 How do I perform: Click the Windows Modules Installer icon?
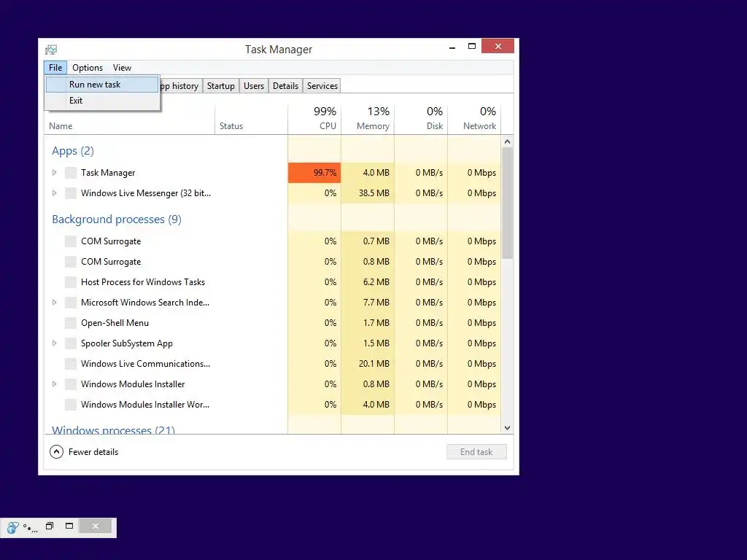[71, 384]
